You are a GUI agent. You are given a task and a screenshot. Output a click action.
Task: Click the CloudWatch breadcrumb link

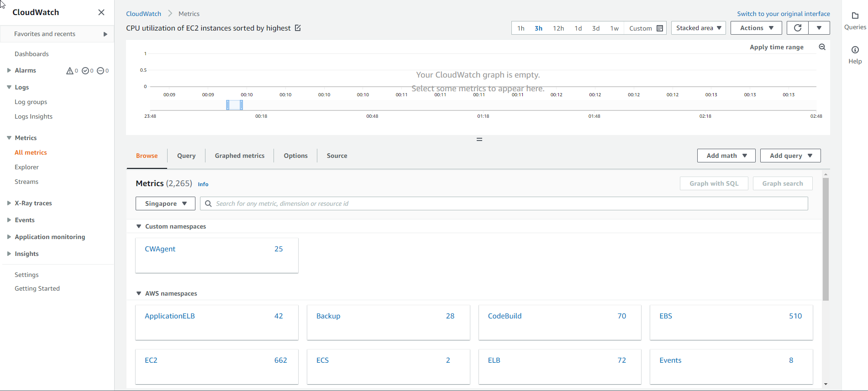tap(143, 14)
